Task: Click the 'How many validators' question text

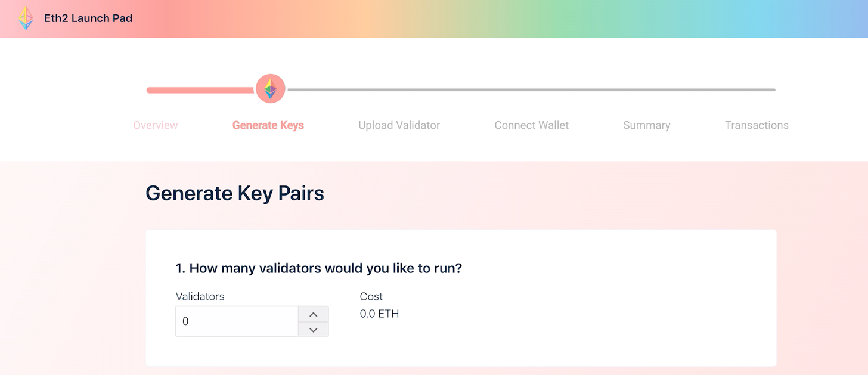Action: [x=319, y=268]
